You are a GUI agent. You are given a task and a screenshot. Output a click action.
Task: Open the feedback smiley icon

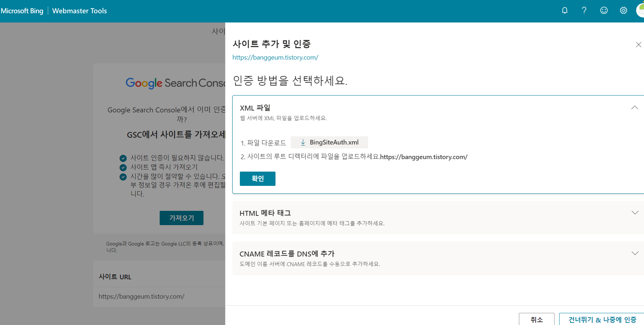coord(604,10)
